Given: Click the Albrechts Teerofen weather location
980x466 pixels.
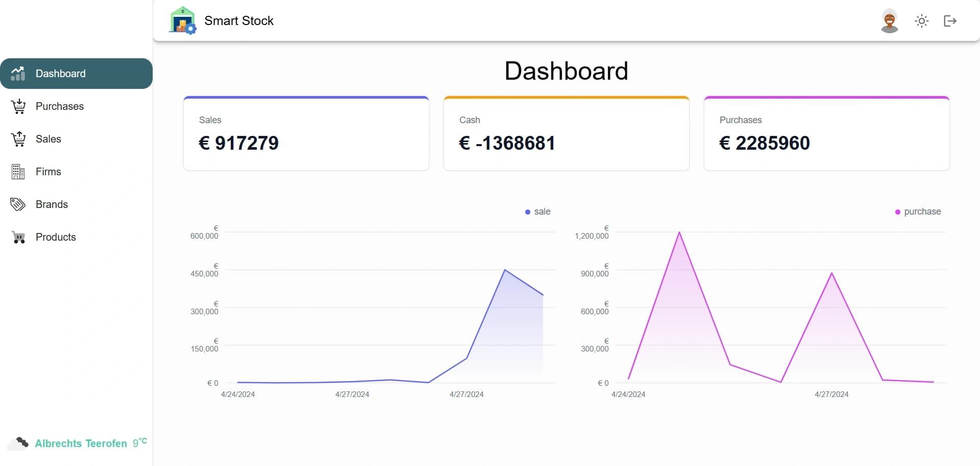Looking at the screenshot, I should click(81, 444).
